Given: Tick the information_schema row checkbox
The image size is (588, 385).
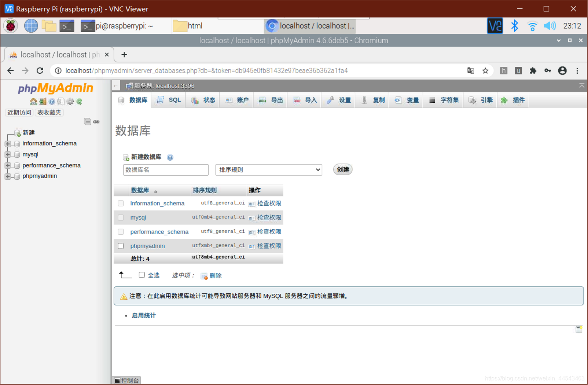Looking at the screenshot, I should (x=121, y=203).
